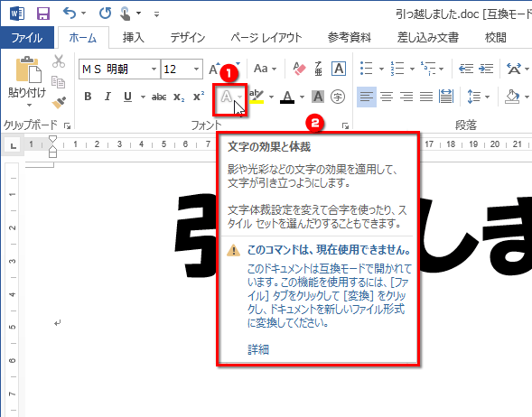532x417 pixels.
Task: Toggle underline formatting
Action: (x=127, y=97)
